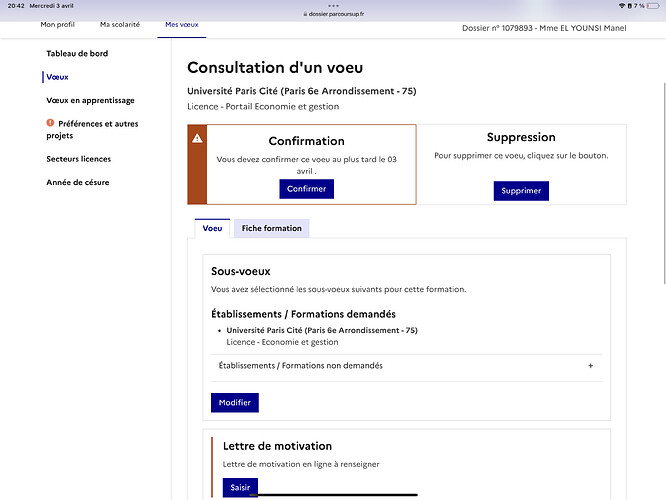Click 'Licence - Economie et gestion' list entry

(x=282, y=342)
